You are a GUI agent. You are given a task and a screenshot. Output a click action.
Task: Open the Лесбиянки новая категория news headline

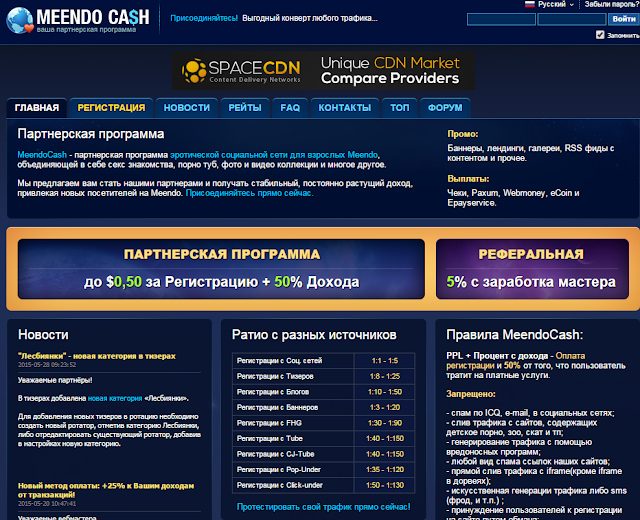coord(97,356)
